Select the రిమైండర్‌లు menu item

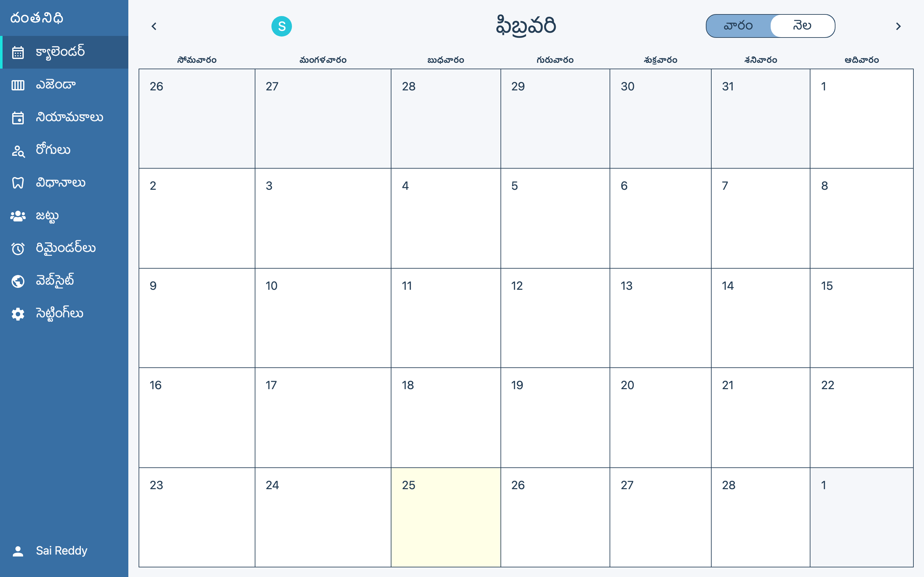pos(66,248)
